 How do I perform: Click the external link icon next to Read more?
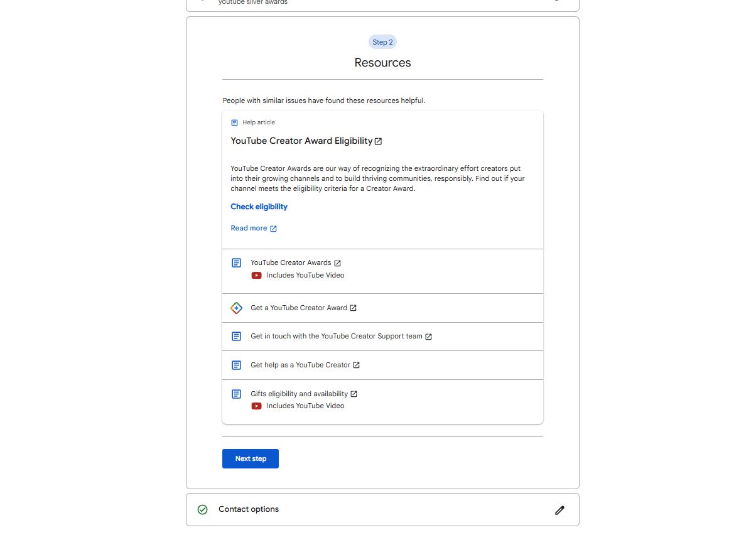coord(273,229)
